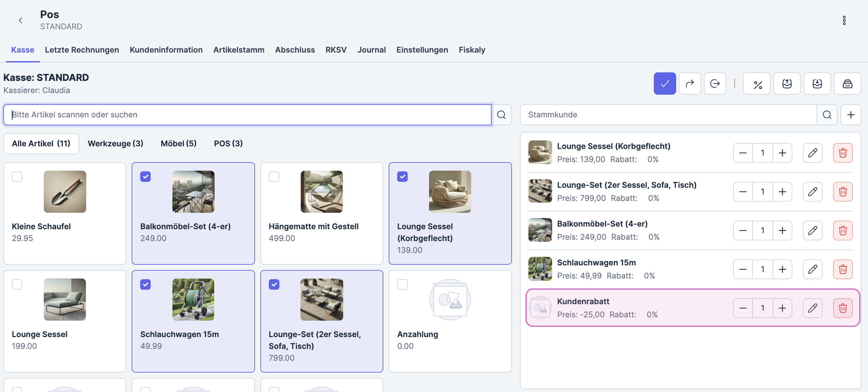Click the percent discount icon
This screenshot has width=868, height=392.
tap(757, 84)
